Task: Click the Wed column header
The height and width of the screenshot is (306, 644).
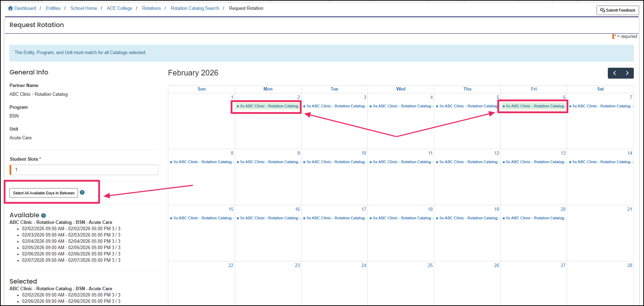Action: [x=401, y=89]
